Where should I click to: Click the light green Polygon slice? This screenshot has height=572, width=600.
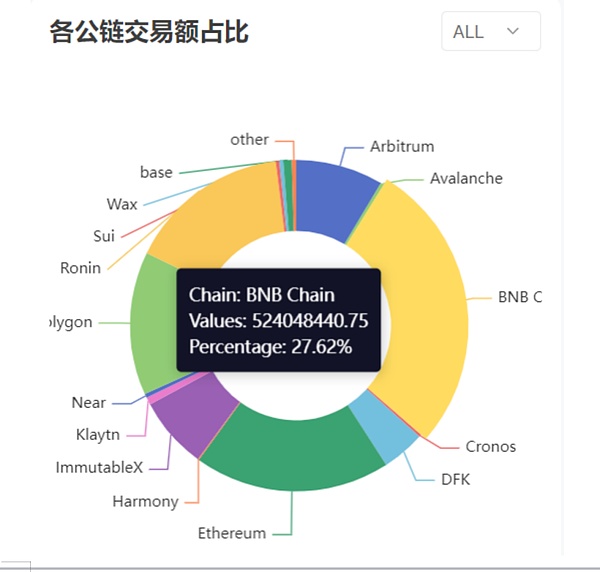click(x=157, y=320)
